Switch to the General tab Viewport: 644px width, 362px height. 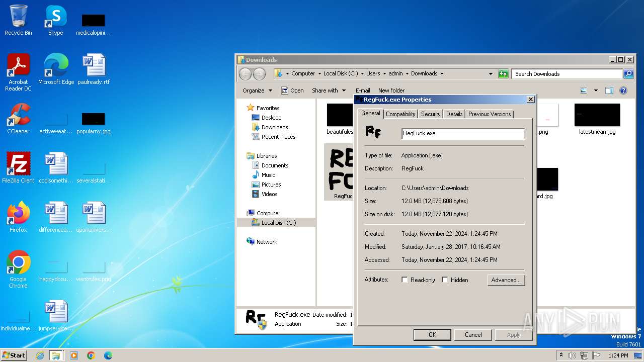pyautogui.click(x=371, y=113)
